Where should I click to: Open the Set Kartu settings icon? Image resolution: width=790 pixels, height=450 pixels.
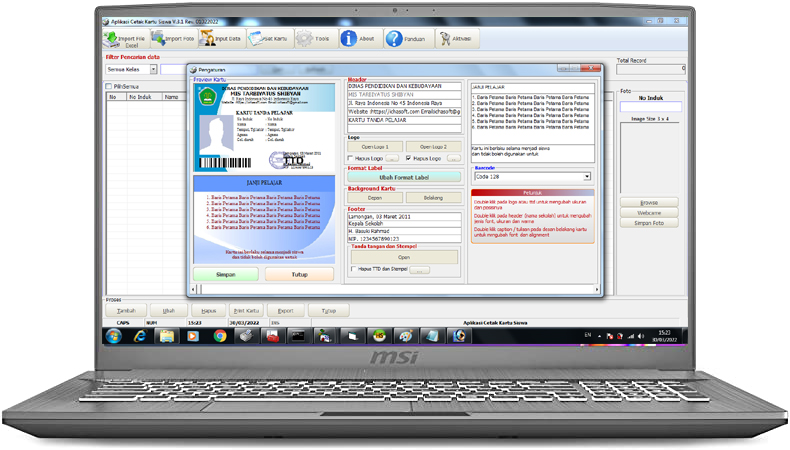pyautogui.click(x=255, y=39)
